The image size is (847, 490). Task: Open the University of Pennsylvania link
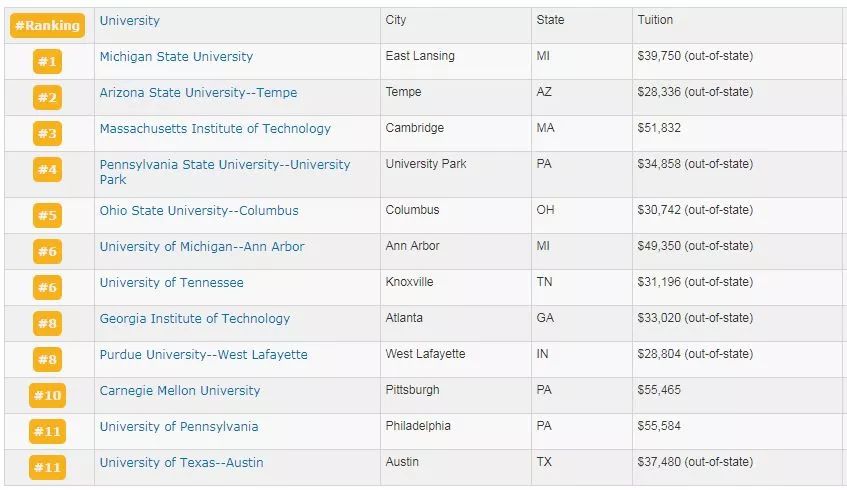click(178, 427)
